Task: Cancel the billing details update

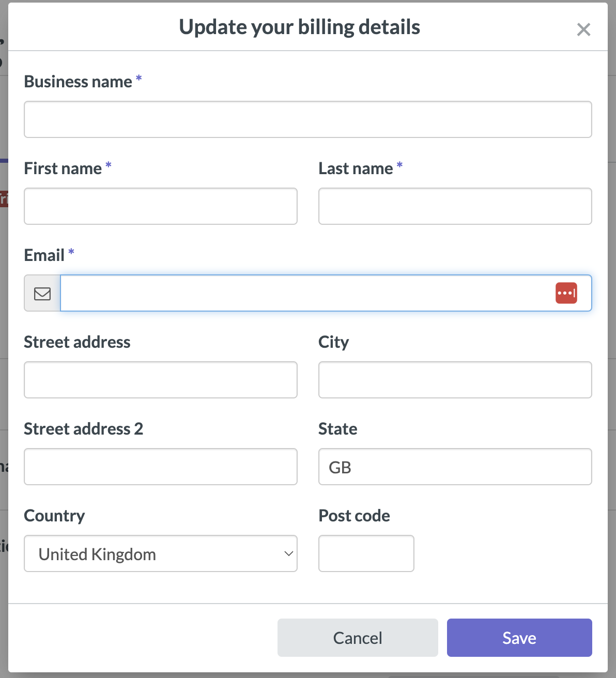Action: tap(357, 638)
